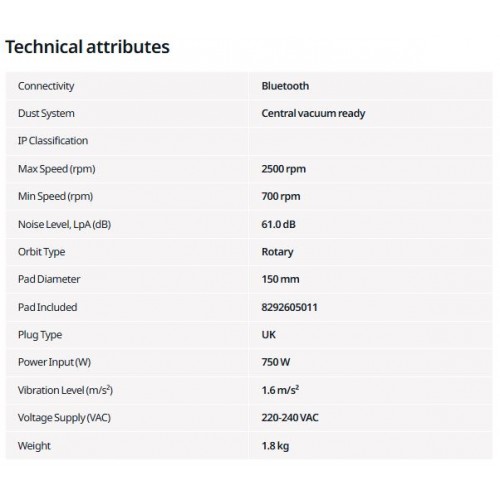
Task: Click the 1.8 kg weight value
Action: (x=275, y=446)
